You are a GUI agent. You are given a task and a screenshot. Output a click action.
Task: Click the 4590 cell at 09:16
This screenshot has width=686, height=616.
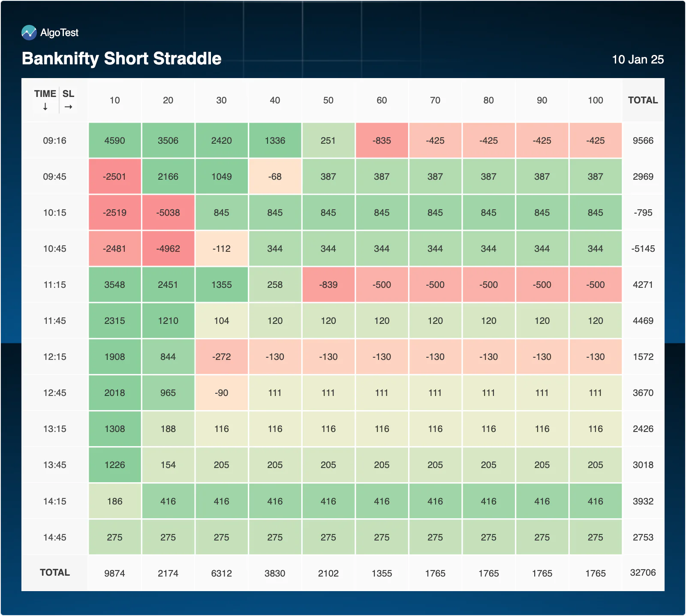pyautogui.click(x=114, y=141)
